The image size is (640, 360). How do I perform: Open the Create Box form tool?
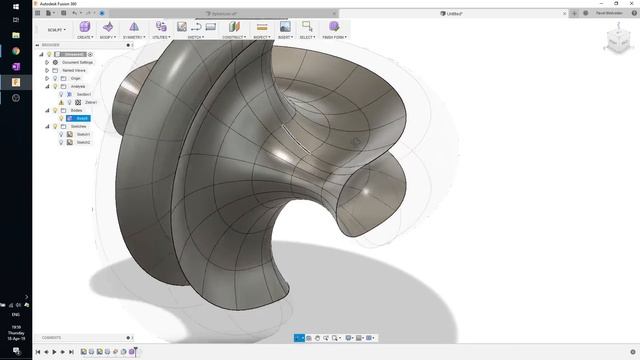(84, 27)
